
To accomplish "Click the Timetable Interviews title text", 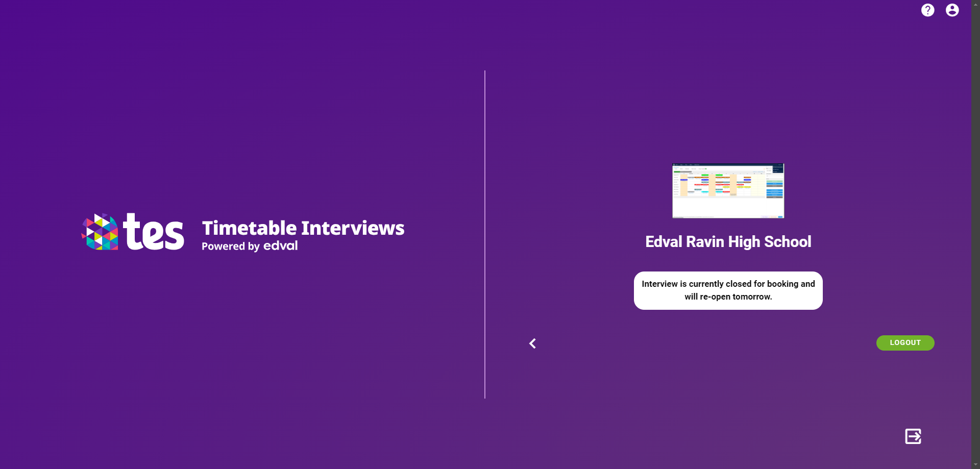I will pos(303,228).
